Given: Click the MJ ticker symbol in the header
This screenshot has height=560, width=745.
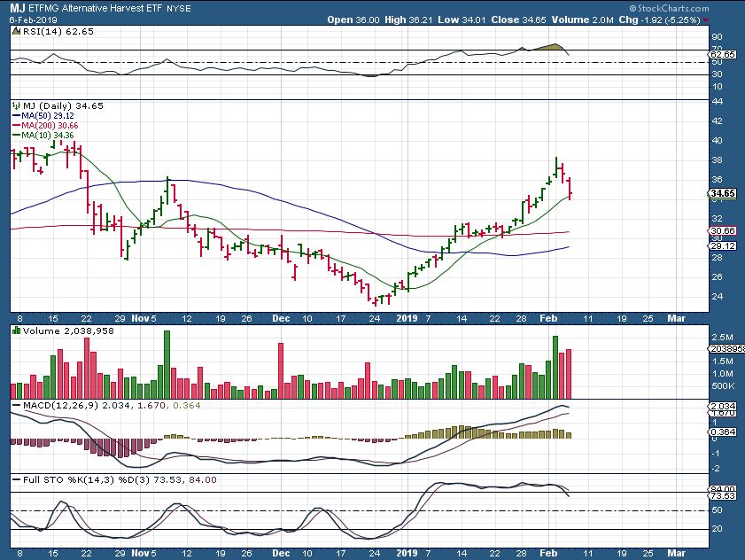Looking at the screenshot, I should (x=16, y=6).
